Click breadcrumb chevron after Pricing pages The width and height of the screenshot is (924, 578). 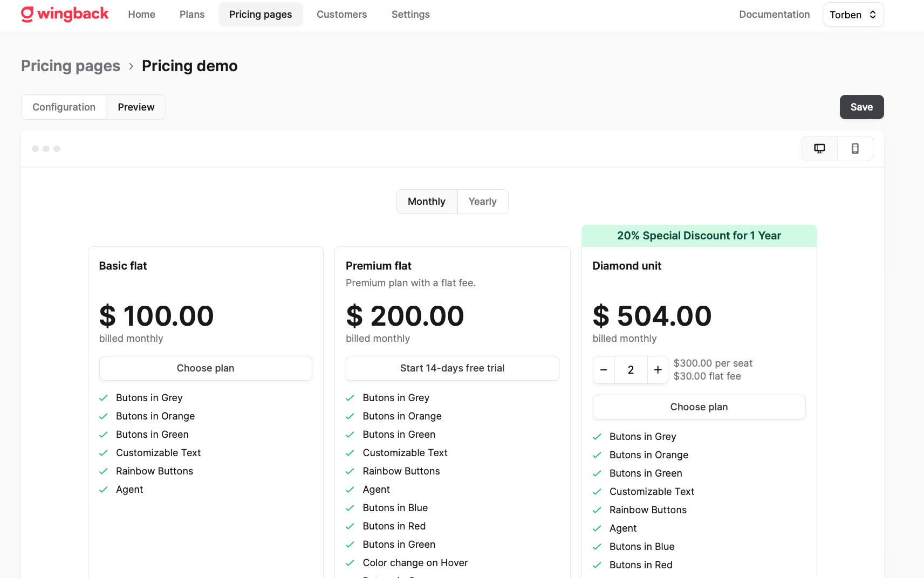point(131,66)
